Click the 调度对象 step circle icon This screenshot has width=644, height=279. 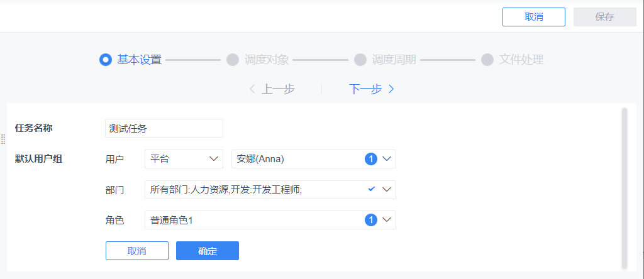233,60
